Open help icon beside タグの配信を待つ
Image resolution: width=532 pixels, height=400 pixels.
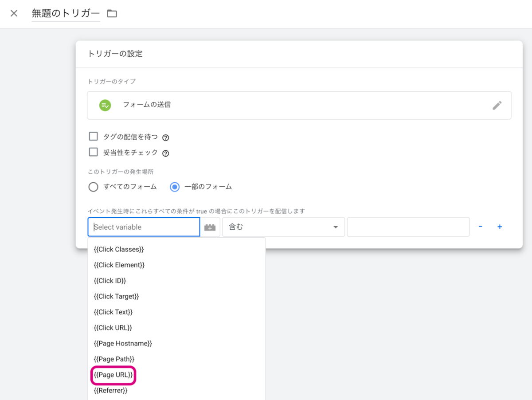click(166, 137)
